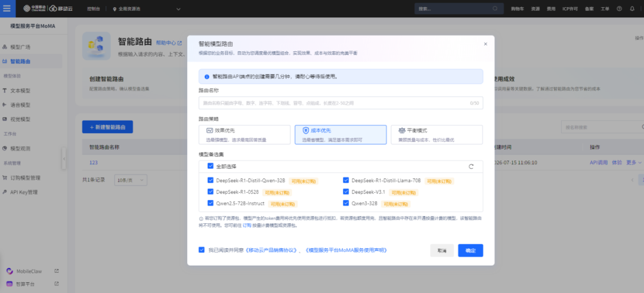The image size is (644, 293).
Task: Click the 订购模型管理 cart icon
Action: tap(5, 178)
